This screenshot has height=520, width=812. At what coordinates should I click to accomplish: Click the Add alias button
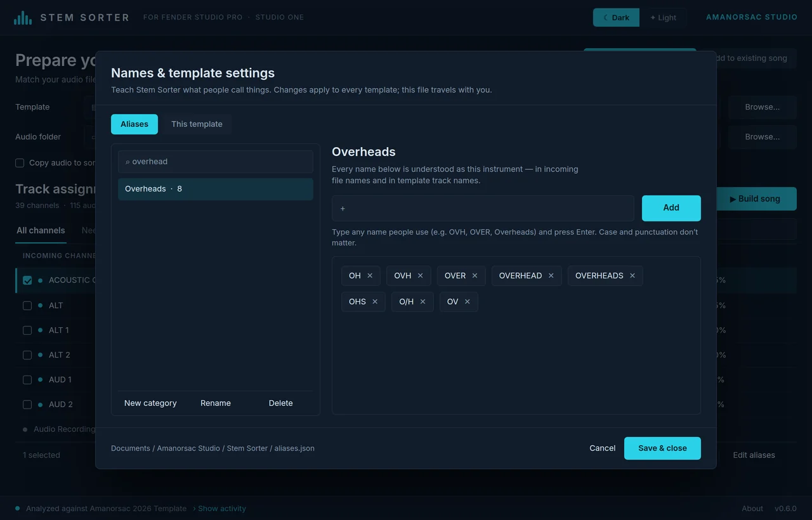coord(671,208)
